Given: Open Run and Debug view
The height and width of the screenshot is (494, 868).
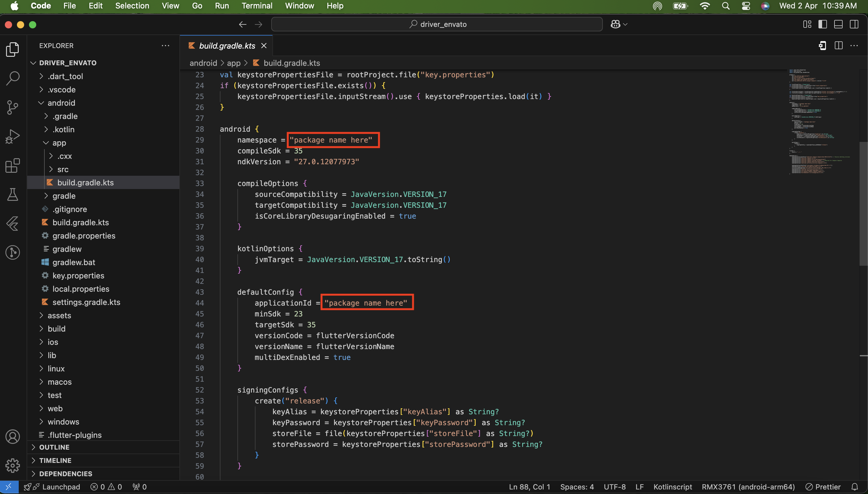Looking at the screenshot, I should click(13, 136).
